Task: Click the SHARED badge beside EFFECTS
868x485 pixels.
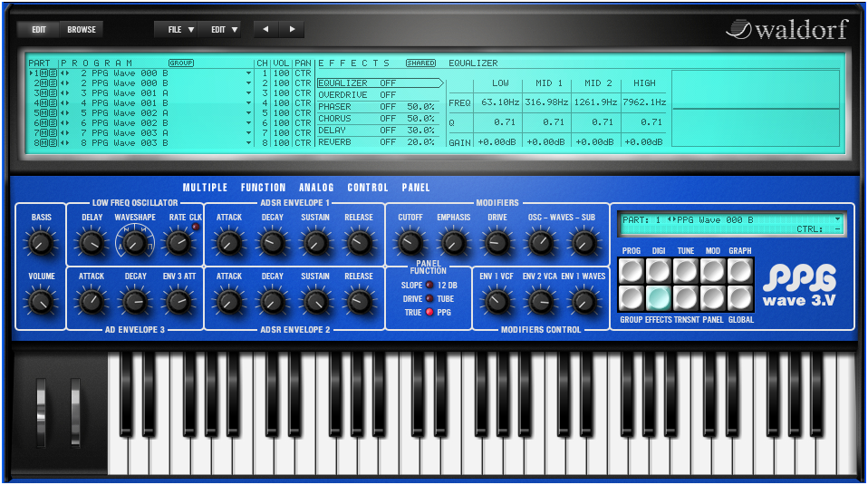Action: click(x=420, y=63)
